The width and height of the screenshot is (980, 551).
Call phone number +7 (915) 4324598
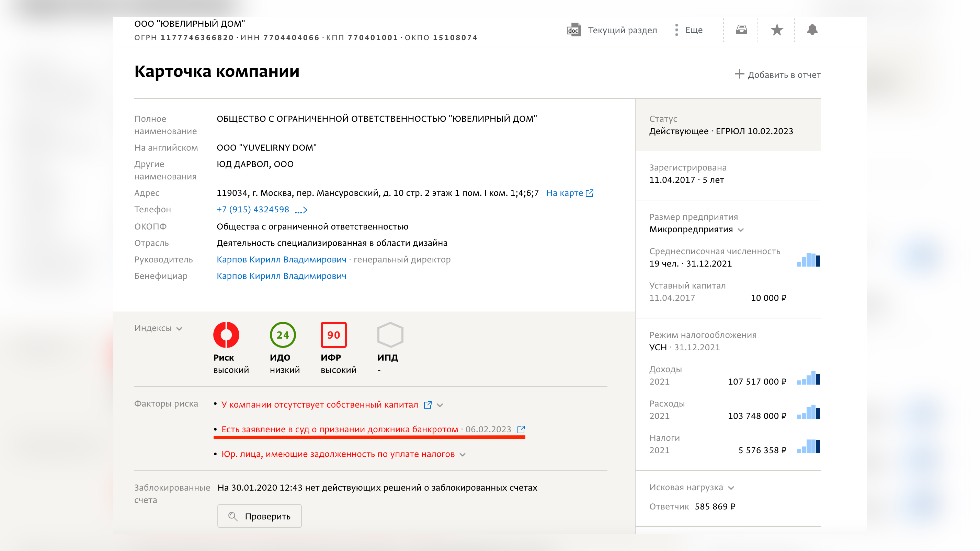(x=253, y=210)
